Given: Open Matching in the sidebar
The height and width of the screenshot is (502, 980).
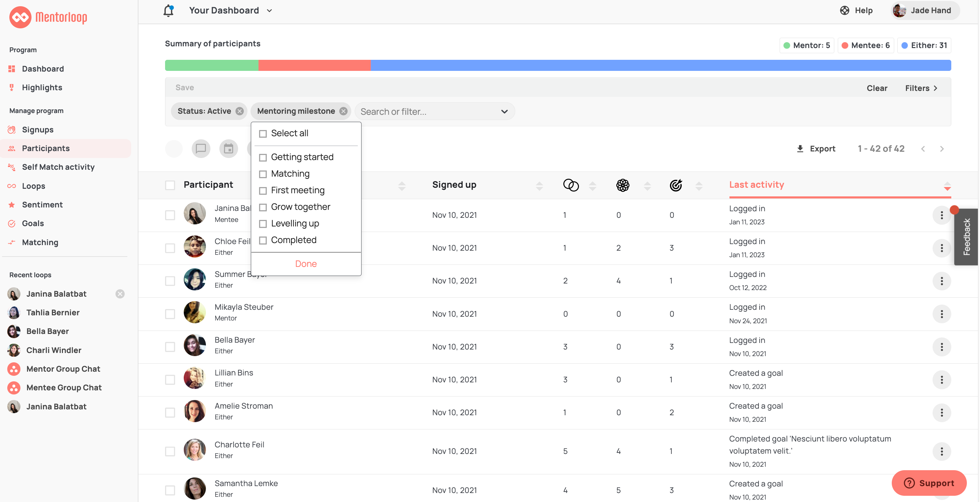Looking at the screenshot, I should pos(40,242).
